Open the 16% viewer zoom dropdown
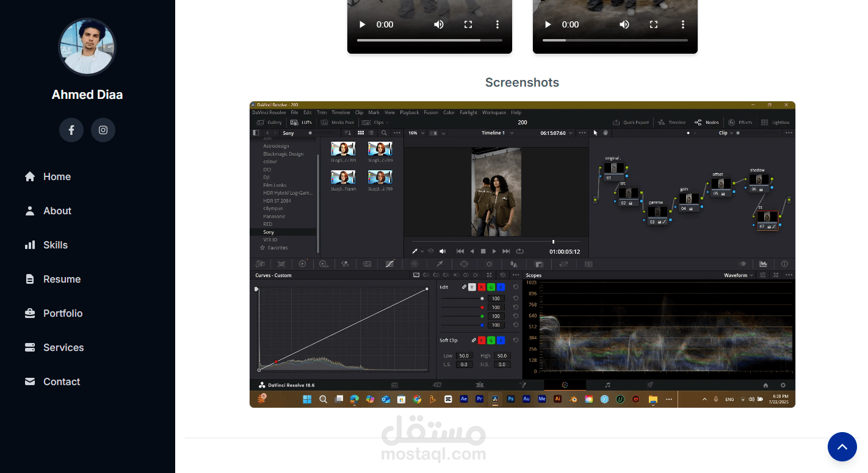Screen dimensions: 868x473 [x=415, y=132]
